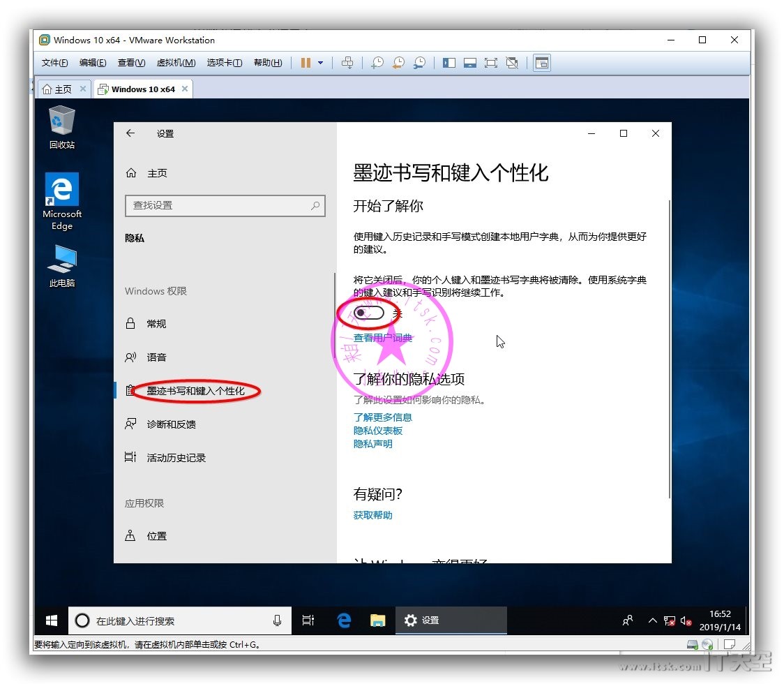Viewport: 784px width, 684px height.
Task: Click the console view toolbar icon
Action: pyautogui.click(x=541, y=63)
